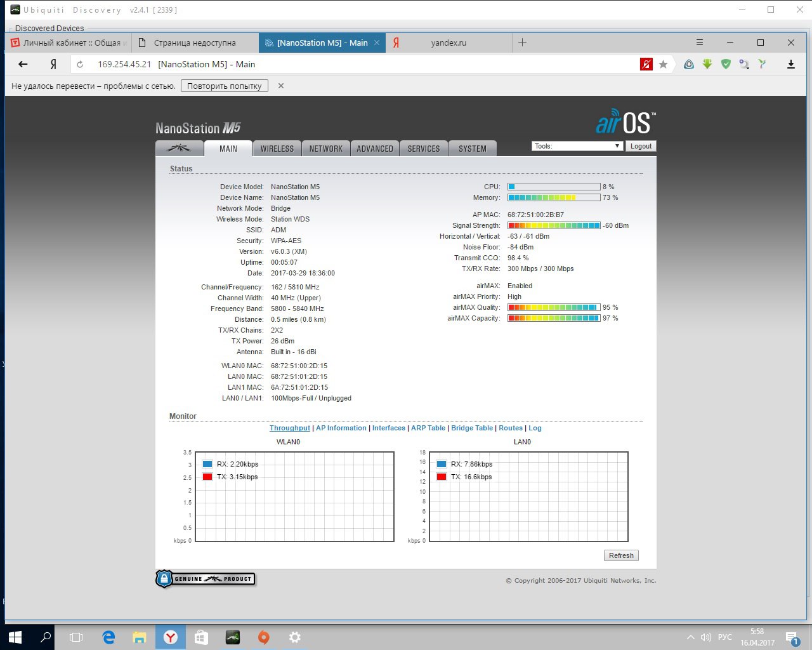Image resolution: width=812 pixels, height=650 pixels.
Task: Click the Повторить попытку button
Action: pyautogui.click(x=225, y=86)
